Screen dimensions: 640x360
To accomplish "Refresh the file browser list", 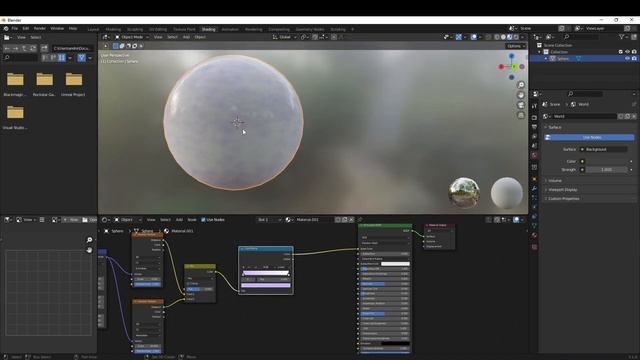I will [33, 48].
